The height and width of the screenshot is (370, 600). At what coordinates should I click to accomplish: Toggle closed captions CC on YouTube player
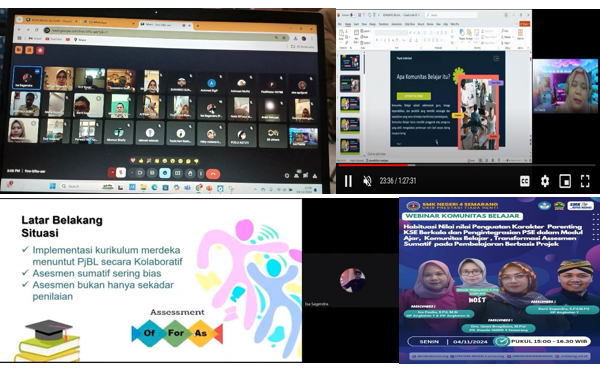click(x=525, y=181)
